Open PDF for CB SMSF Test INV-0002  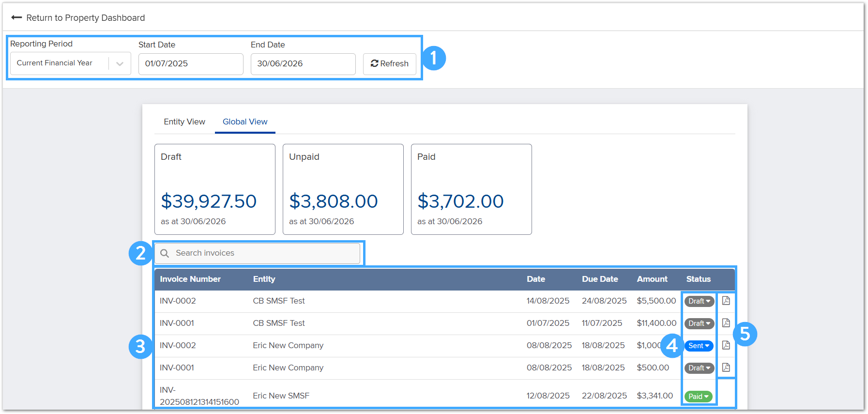(x=726, y=301)
